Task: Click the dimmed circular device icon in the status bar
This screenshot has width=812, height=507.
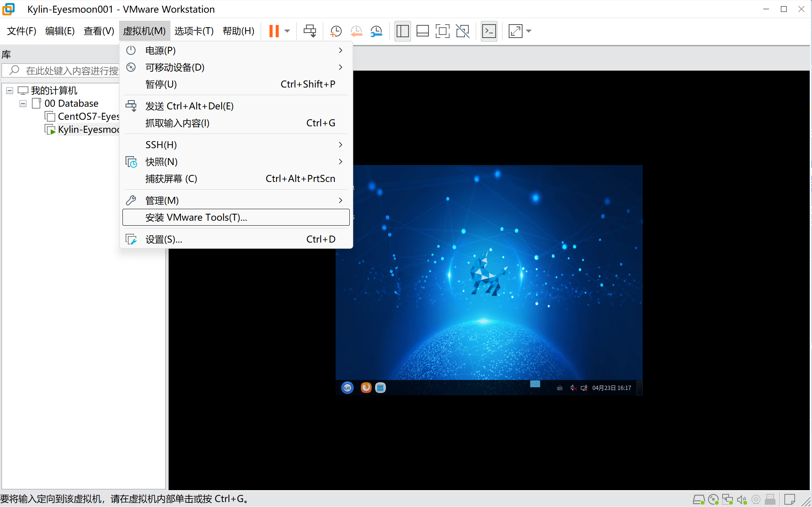Action: (756, 499)
